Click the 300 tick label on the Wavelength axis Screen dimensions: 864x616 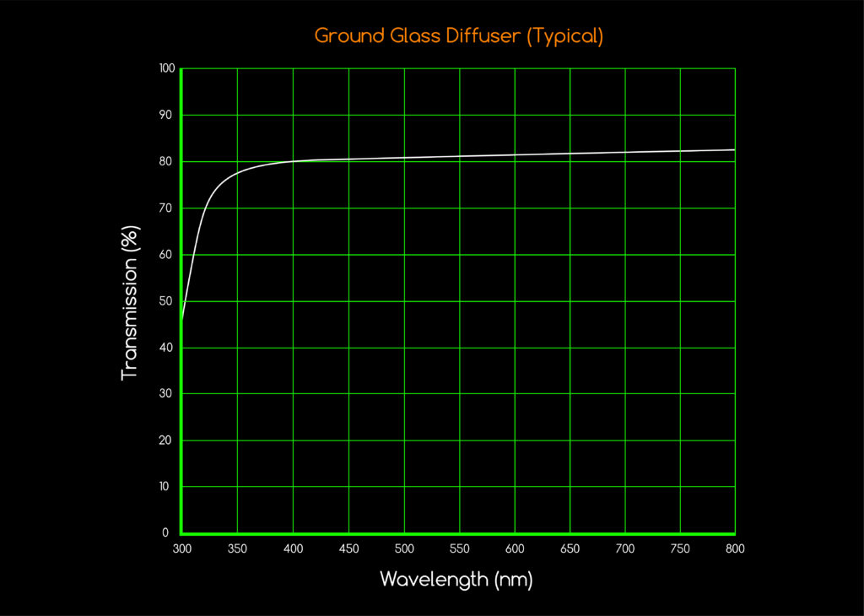pos(181,549)
